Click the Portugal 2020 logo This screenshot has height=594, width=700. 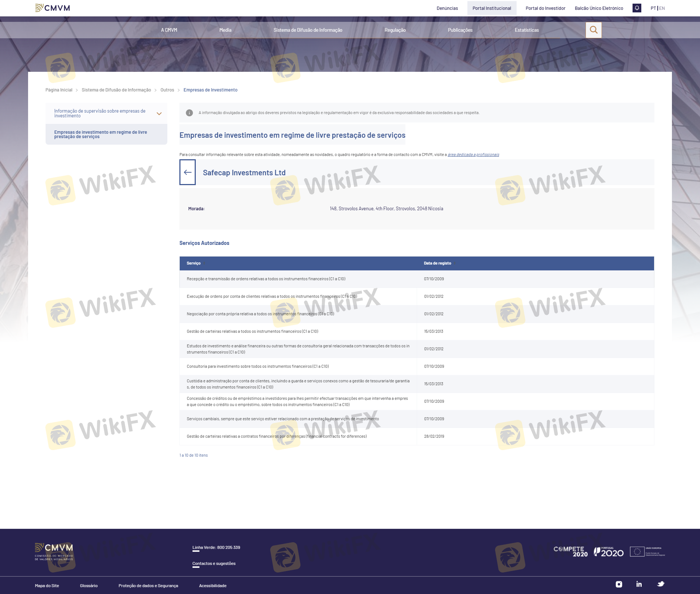609,552
